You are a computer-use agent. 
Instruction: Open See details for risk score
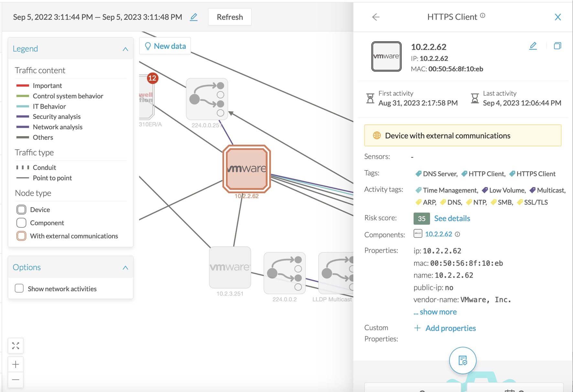(x=452, y=218)
